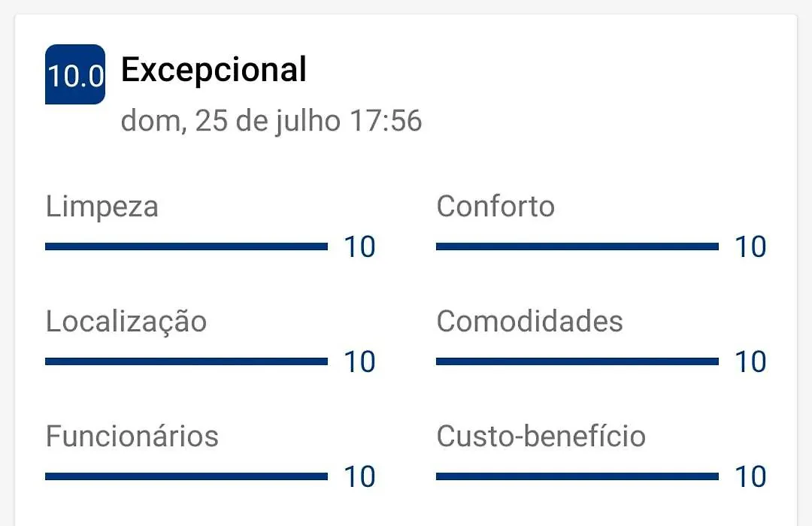Click the Conforto score number 10
This screenshot has width=812, height=526.
point(751,247)
